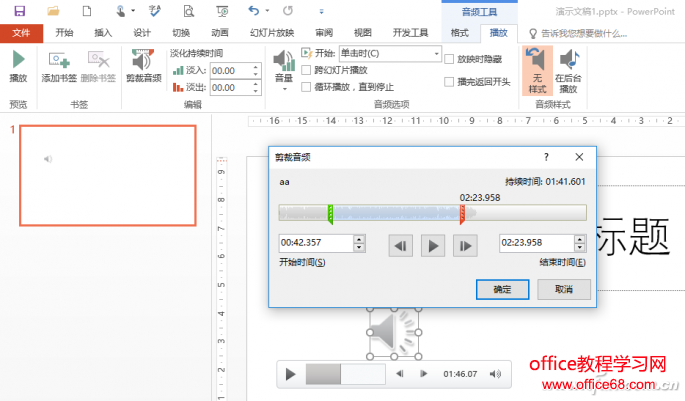Image resolution: width=685 pixels, height=401 pixels.
Task: Switch to the 动画 tab
Action: [x=220, y=33]
